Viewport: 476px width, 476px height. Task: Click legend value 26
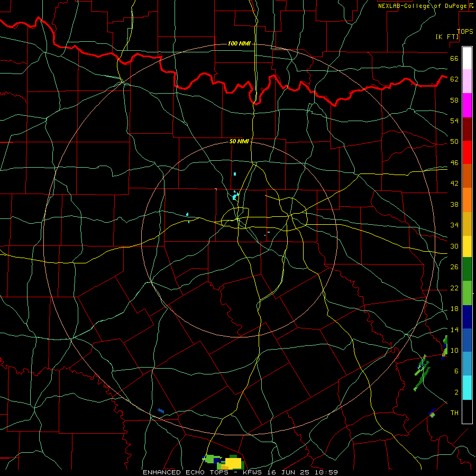(454, 267)
